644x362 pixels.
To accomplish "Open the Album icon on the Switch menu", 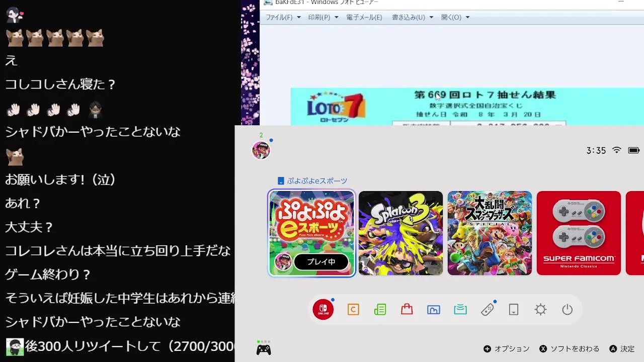I will point(434,310).
